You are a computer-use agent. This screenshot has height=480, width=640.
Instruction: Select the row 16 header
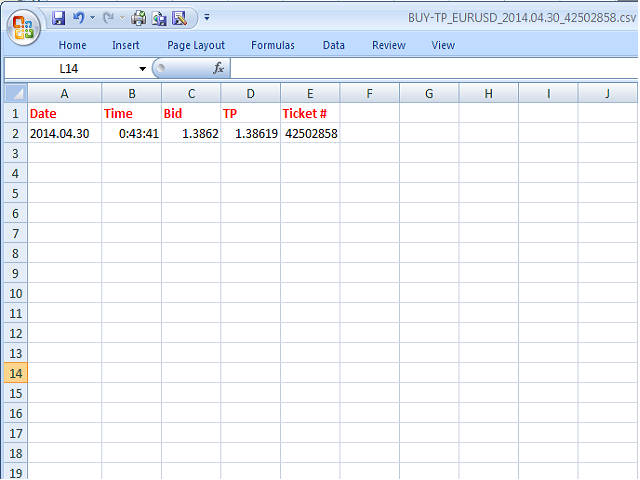[x=16, y=413]
